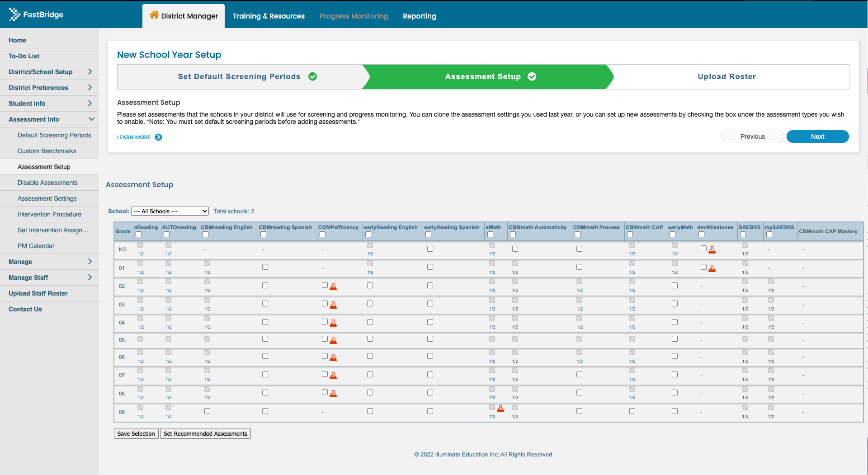This screenshot has height=475, width=868.
Task: Click the arrow icon next to LEARN MORE
Action: tap(158, 137)
